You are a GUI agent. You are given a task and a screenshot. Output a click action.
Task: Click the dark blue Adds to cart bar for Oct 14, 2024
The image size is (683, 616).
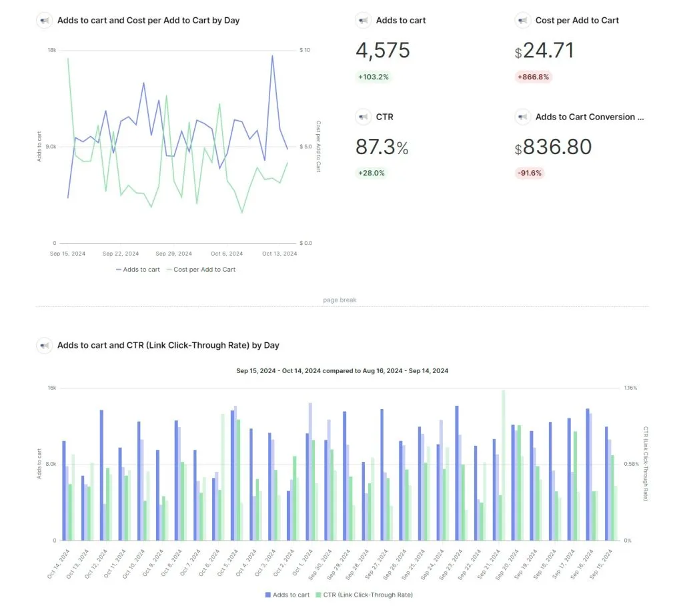coord(64,491)
